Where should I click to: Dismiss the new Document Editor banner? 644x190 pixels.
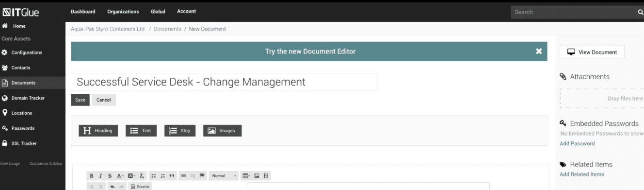(x=538, y=51)
